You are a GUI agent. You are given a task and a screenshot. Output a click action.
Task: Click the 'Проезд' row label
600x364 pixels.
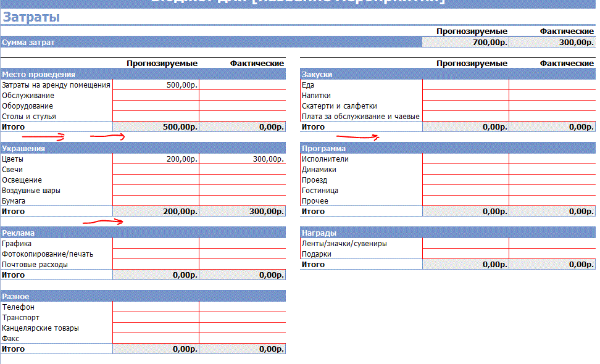point(314,180)
